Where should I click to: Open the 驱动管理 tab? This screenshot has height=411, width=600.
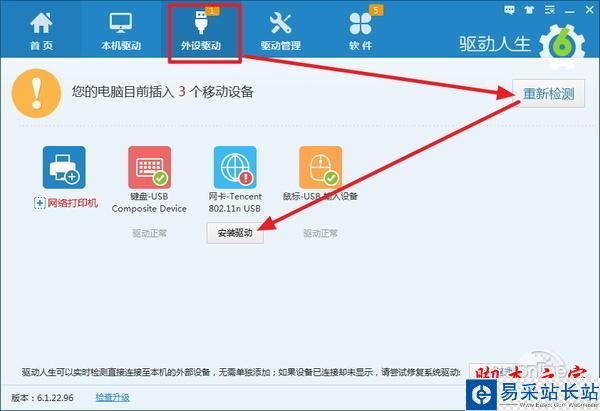(x=280, y=31)
